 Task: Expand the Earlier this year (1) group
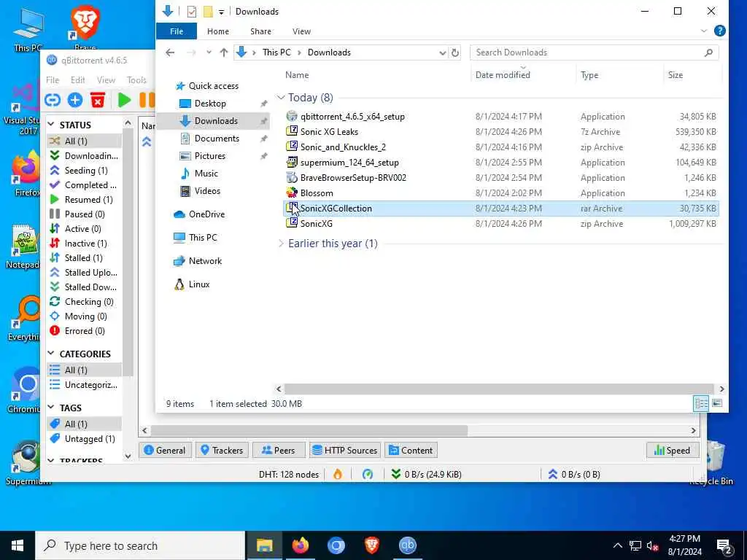(x=281, y=244)
